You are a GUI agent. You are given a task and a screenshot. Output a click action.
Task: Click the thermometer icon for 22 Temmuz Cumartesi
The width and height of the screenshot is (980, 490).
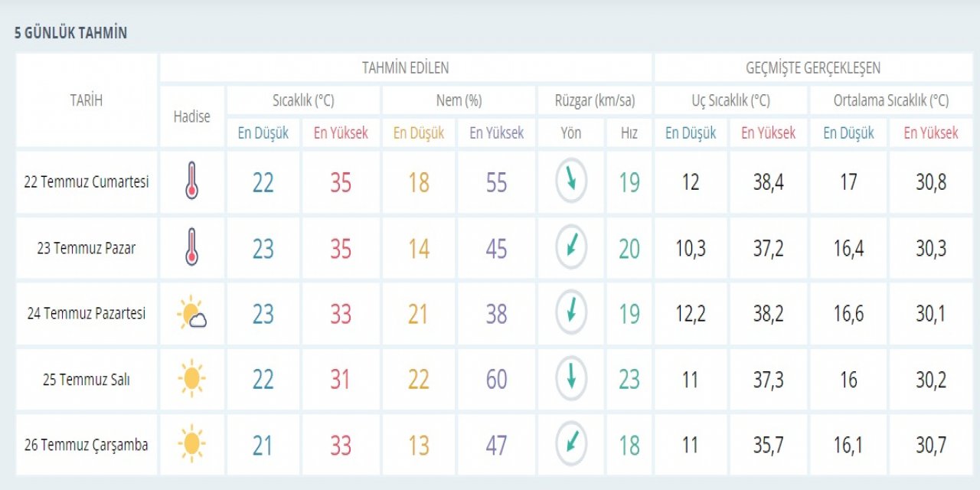191,182
